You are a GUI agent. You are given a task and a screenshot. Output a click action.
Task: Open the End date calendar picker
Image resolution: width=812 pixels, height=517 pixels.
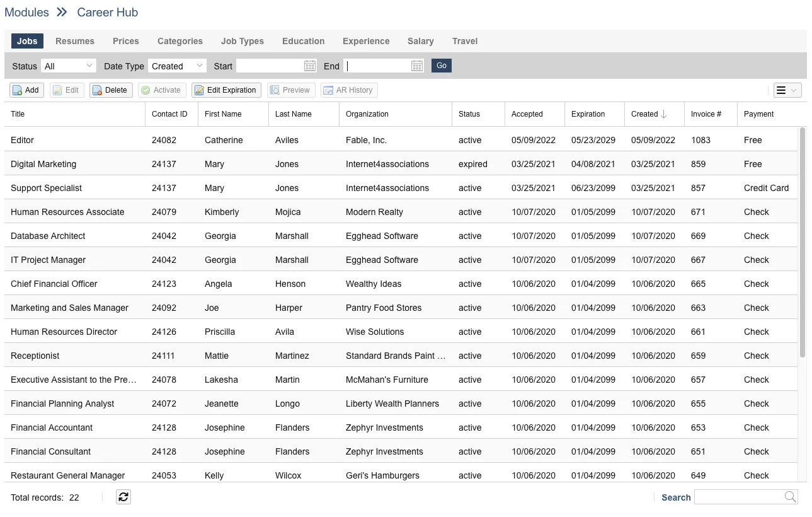(x=417, y=66)
